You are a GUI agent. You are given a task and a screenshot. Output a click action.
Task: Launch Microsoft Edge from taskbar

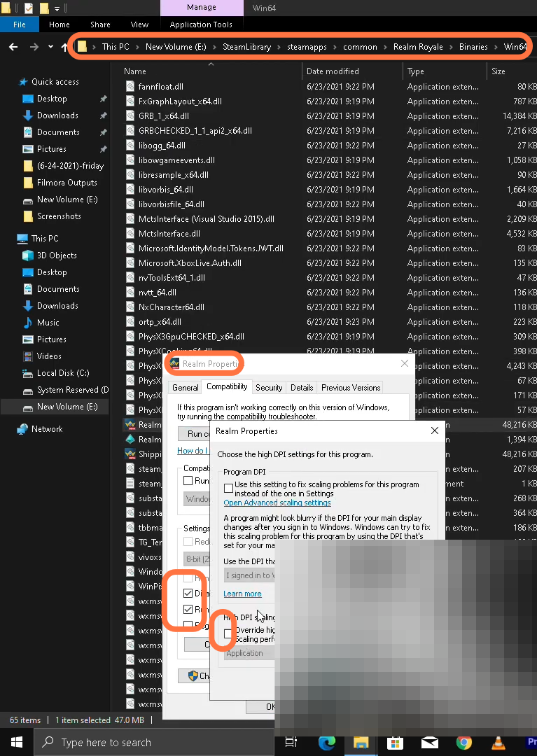[326, 743]
